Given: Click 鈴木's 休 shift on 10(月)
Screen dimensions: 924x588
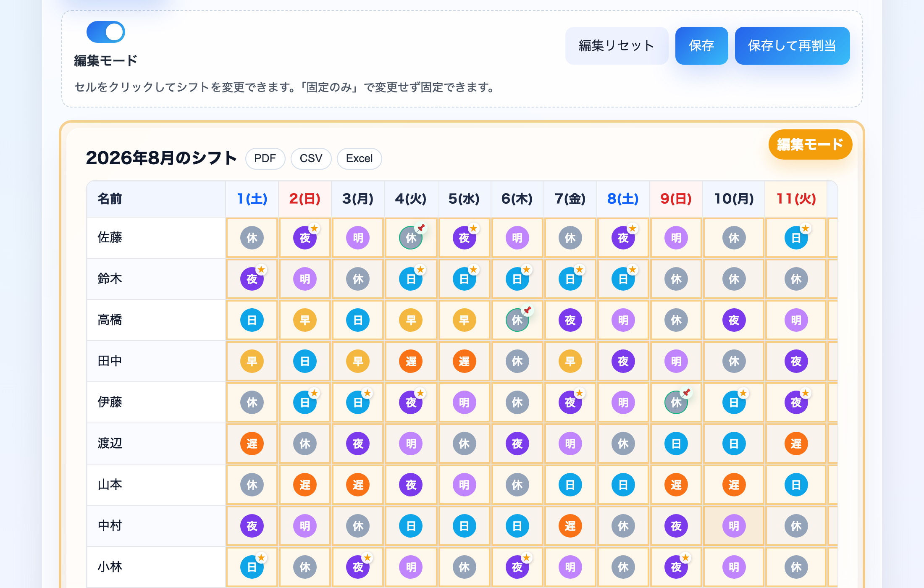Looking at the screenshot, I should (x=734, y=279).
